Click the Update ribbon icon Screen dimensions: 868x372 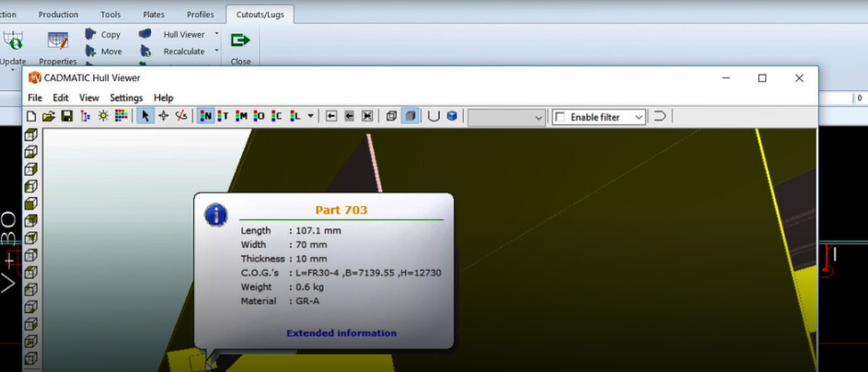coord(12,42)
